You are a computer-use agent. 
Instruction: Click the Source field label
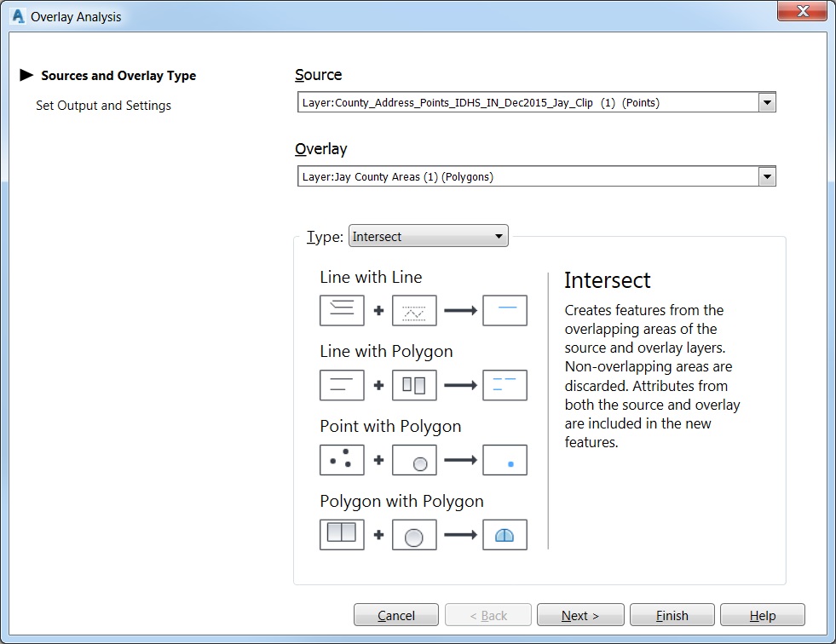(319, 75)
